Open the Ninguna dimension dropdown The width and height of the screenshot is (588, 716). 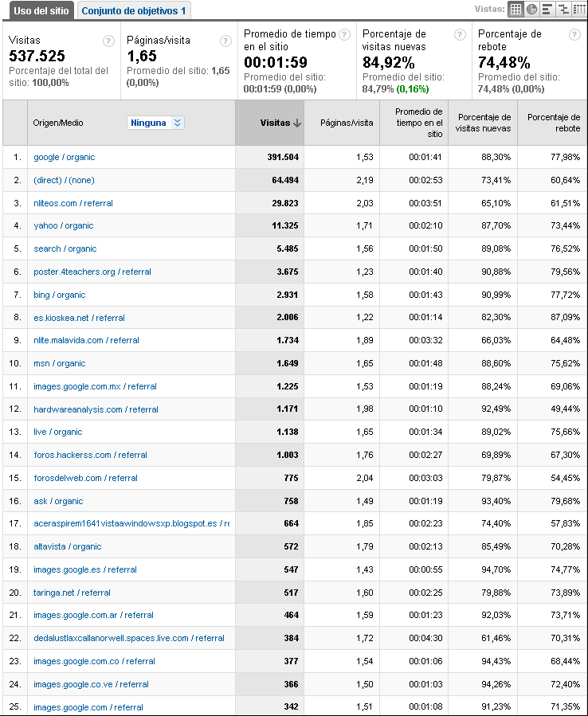(156, 123)
